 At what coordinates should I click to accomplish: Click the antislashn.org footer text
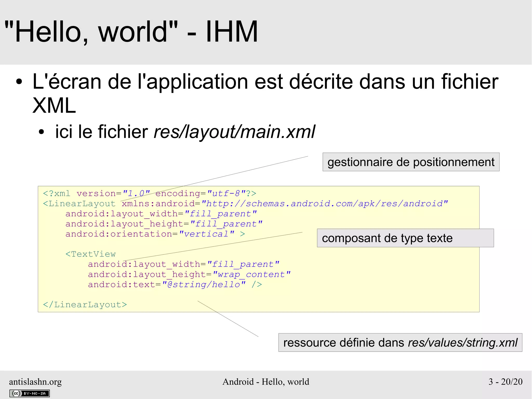pos(35,382)
